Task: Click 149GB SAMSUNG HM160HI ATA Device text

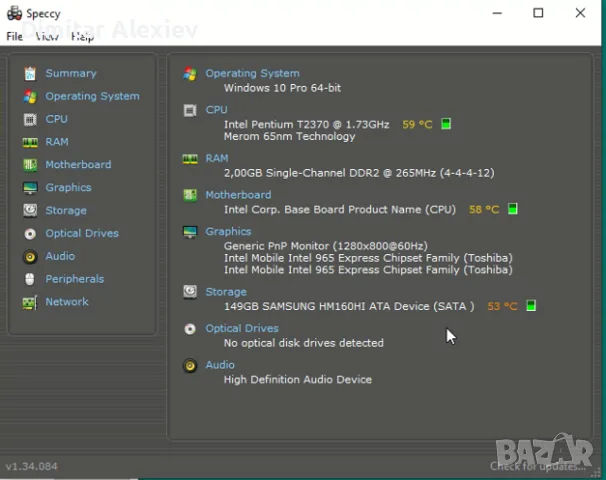Action: click(349, 306)
